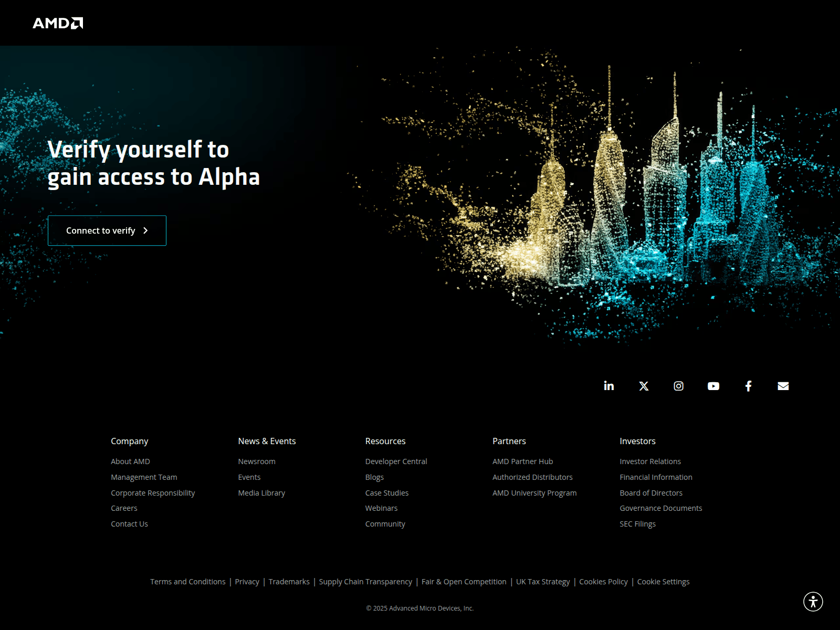Open Financial Information link
This screenshot has height=630, width=840.
[x=656, y=477]
